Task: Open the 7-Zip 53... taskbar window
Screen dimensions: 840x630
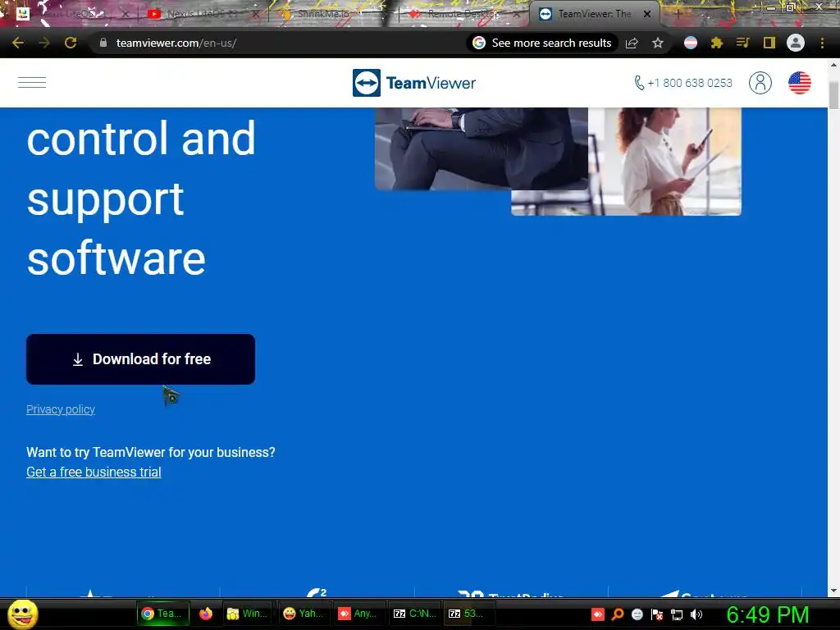Action: pos(470,614)
